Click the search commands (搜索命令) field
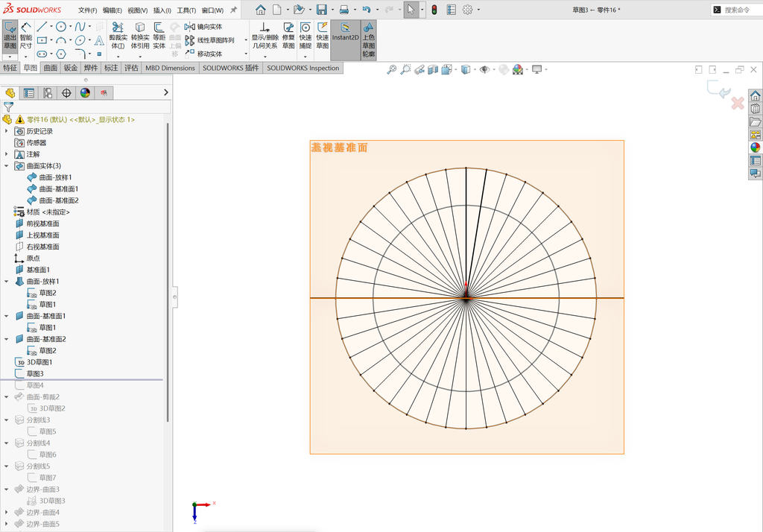 736,10
